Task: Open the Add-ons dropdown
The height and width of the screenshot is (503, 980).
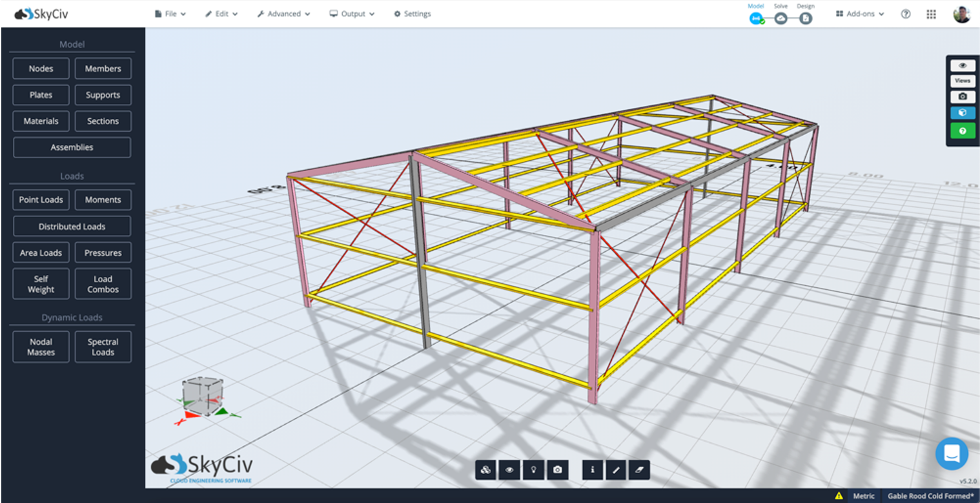Action: coord(859,13)
